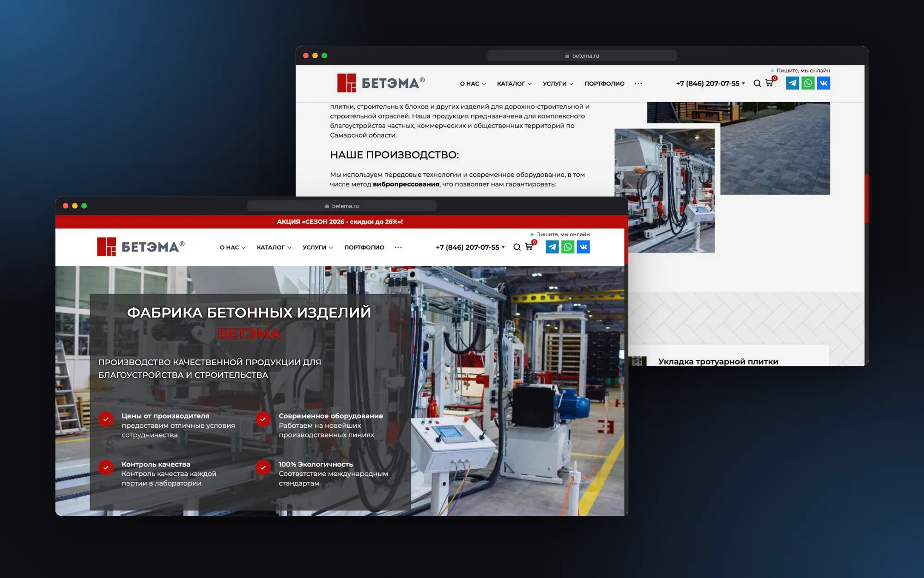Viewport: 924px width, 578px height.
Task: Expand КАТАЛОГ menu in front window
Action: (274, 247)
